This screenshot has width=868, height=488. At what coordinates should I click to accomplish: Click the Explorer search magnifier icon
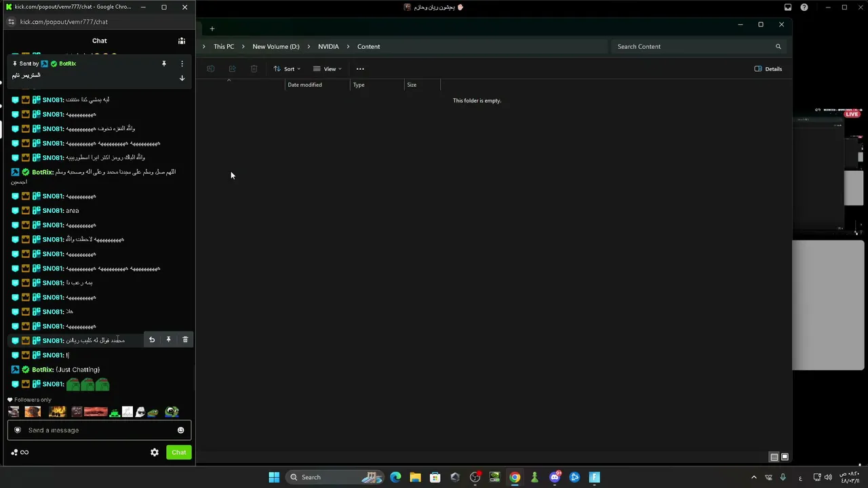(x=778, y=47)
